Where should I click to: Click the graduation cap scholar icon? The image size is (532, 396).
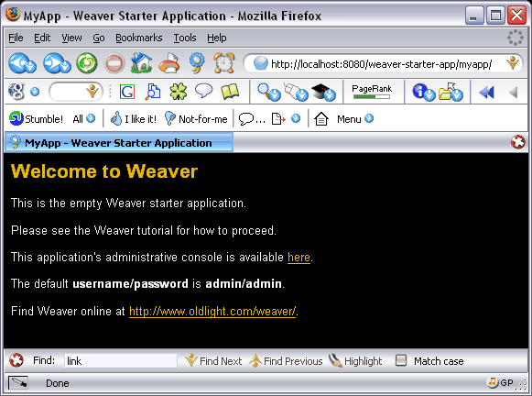coord(323,93)
